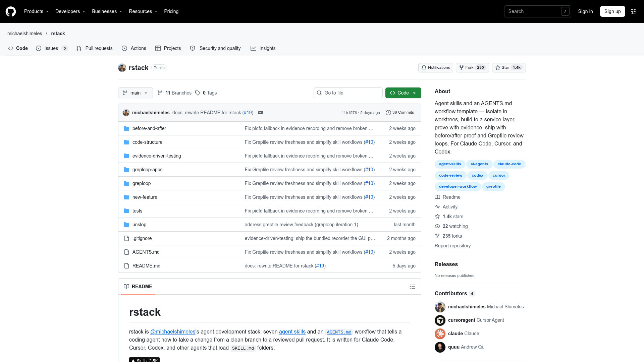
Task: Click the Sign in link
Action: tap(585, 11)
